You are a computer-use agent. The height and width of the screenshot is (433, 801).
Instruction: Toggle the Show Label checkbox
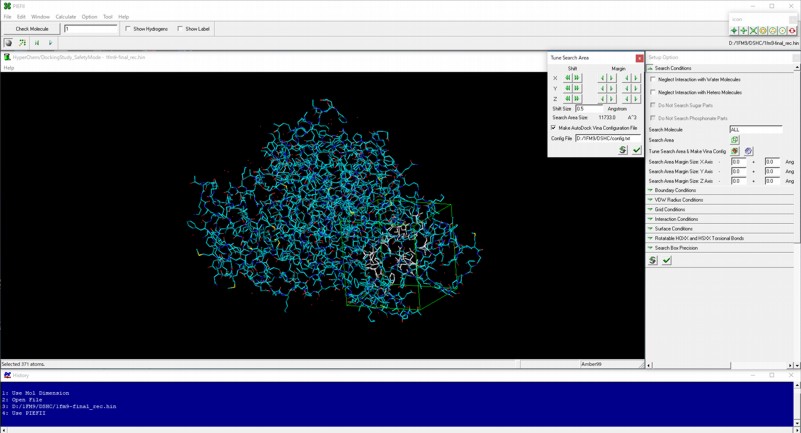point(180,29)
